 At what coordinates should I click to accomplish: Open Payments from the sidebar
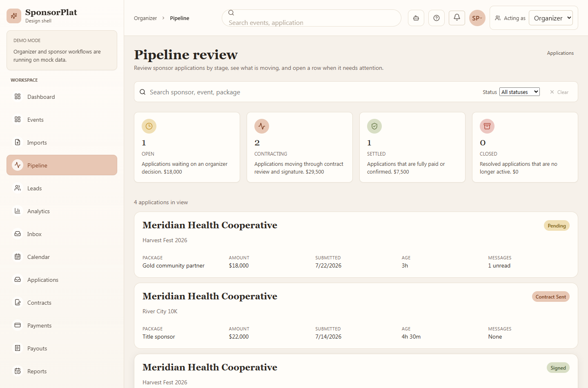pos(62,326)
